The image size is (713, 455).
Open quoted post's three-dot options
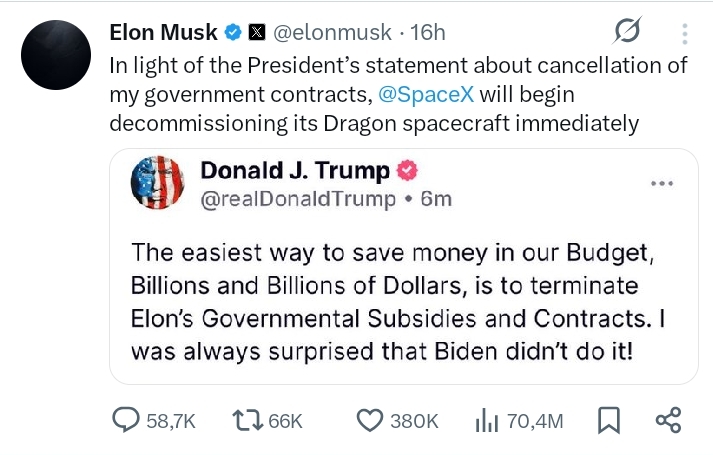[662, 184]
